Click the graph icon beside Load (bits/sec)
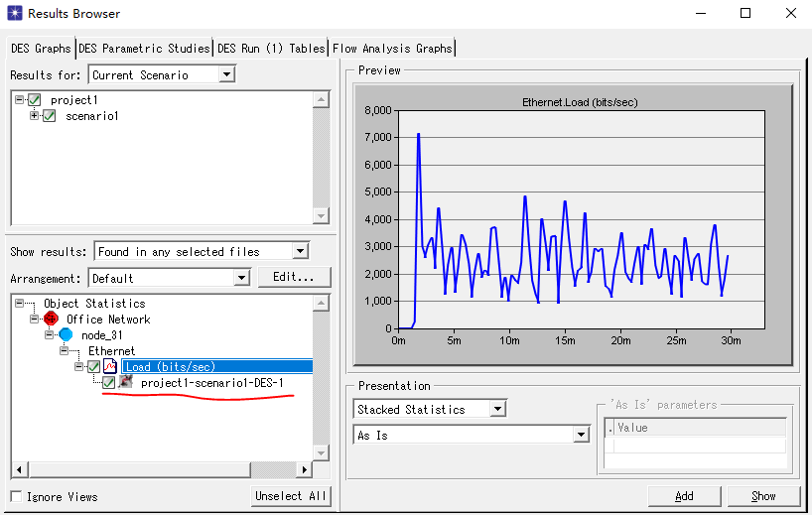The image size is (812, 515). [x=110, y=366]
